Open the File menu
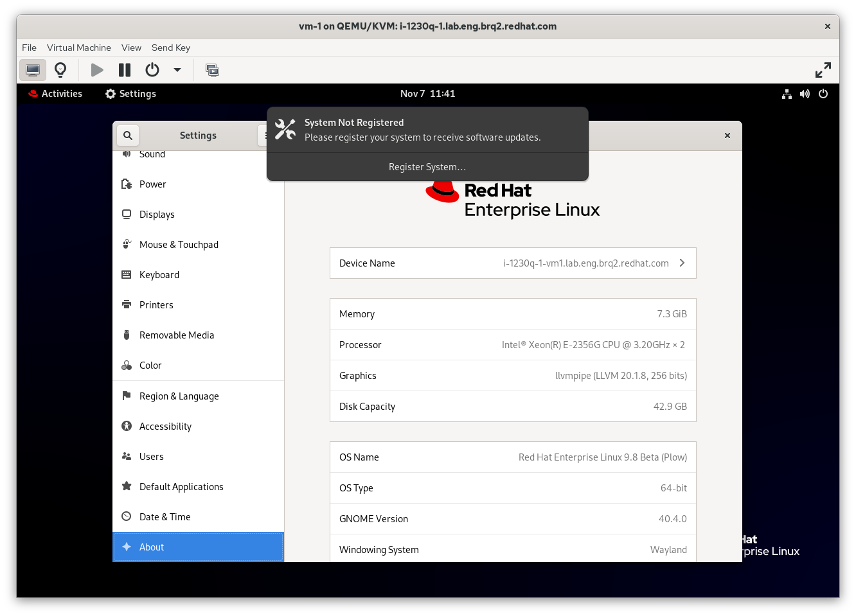Screen dimensions: 856x616 point(29,48)
